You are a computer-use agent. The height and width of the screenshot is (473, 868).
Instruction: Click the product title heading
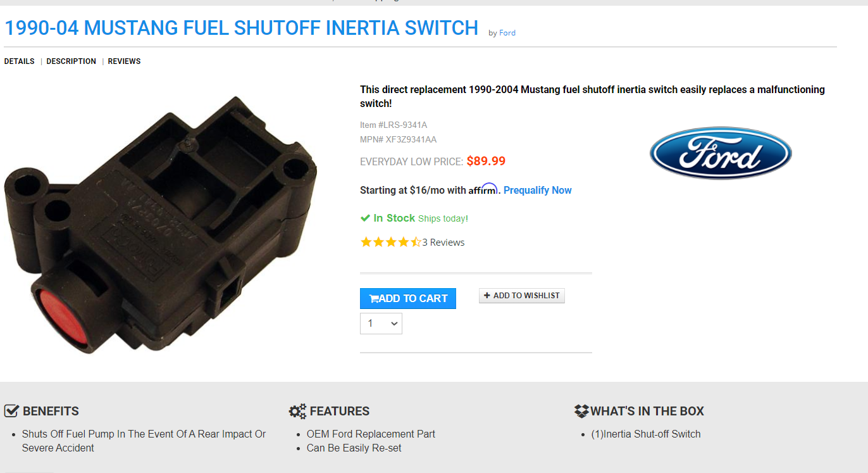click(241, 28)
